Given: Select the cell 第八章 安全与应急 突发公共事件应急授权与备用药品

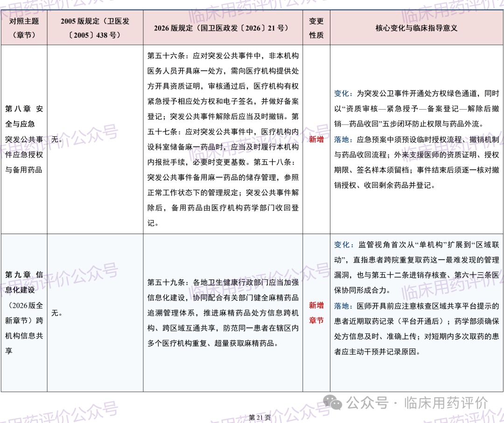Looking at the screenshot, I should pyautogui.click(x=24, y=139).
